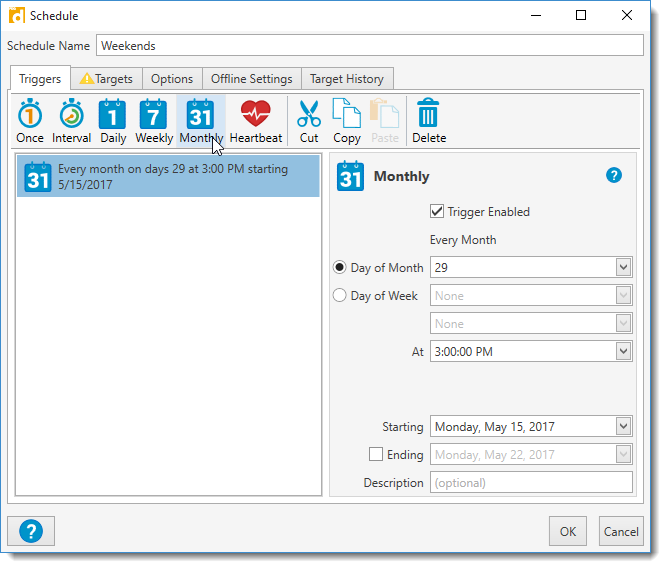This screenshot has width=666, height=568.
Task: Open the Starting date picker dropdown
Action: pyautogui.click(x=623, y=427)
